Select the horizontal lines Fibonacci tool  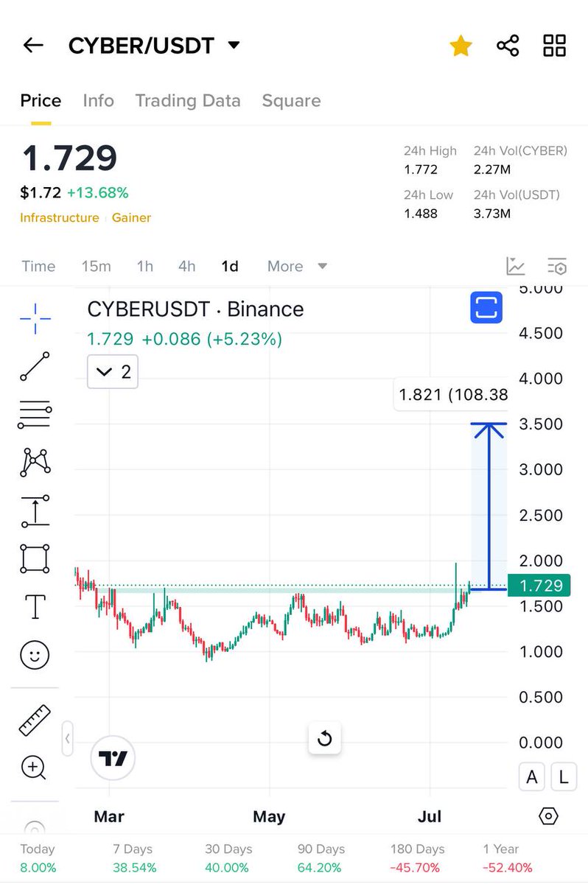tap(35, 415)
